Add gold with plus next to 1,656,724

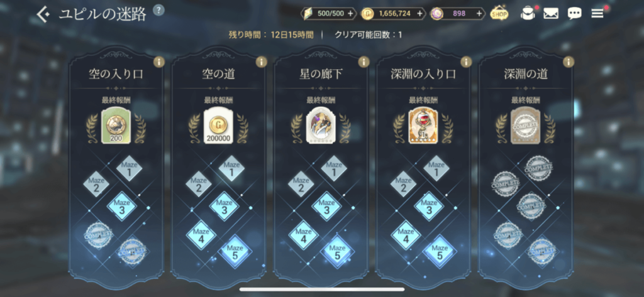pos(419,14)
